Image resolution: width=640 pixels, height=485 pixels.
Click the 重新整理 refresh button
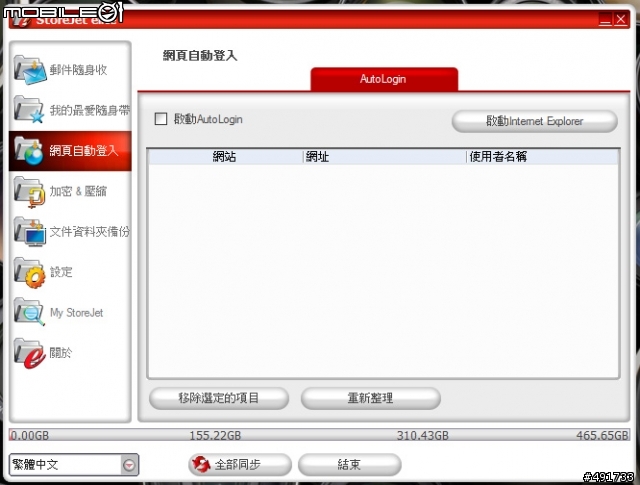pyautogui.click(x=371, y=398)
